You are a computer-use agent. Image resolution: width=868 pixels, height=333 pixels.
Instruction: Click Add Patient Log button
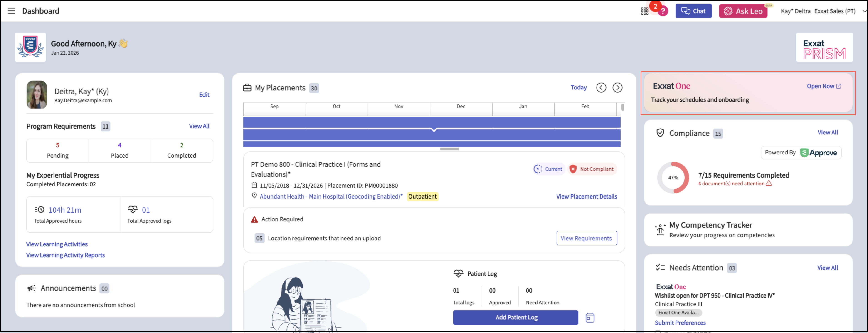click(515, 318)
